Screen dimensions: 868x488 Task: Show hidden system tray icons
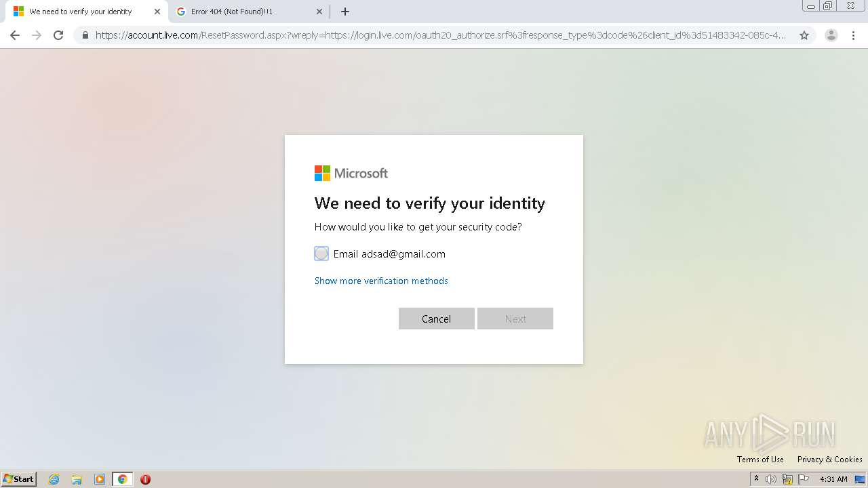coord(756,479)
